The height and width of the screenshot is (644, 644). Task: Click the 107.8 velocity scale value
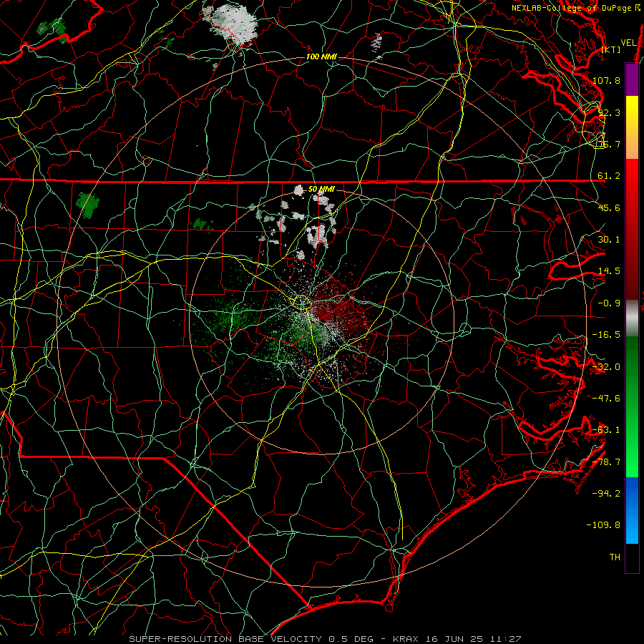[607, 80]
